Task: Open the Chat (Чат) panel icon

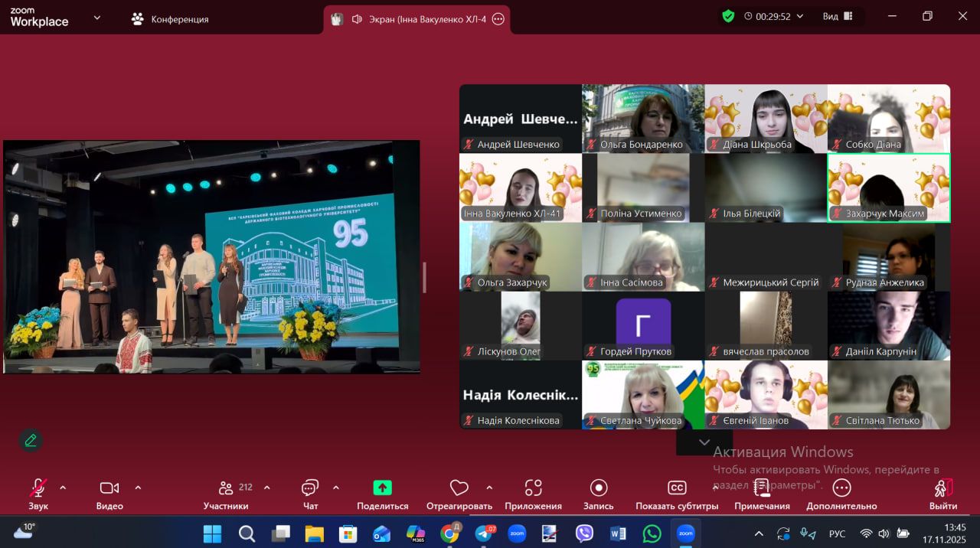Action: (x=310, y=488)
